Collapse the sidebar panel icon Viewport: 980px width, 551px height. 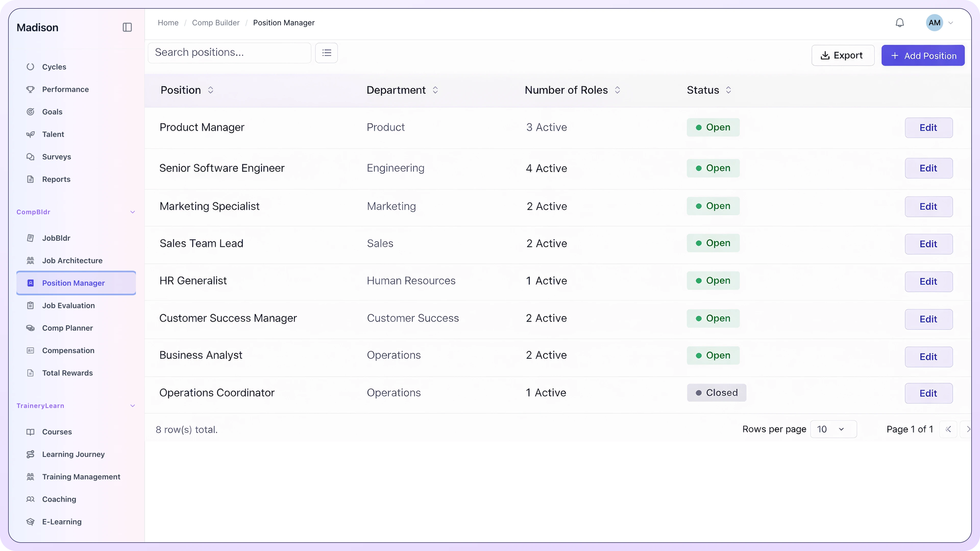[x=127, y=27]
